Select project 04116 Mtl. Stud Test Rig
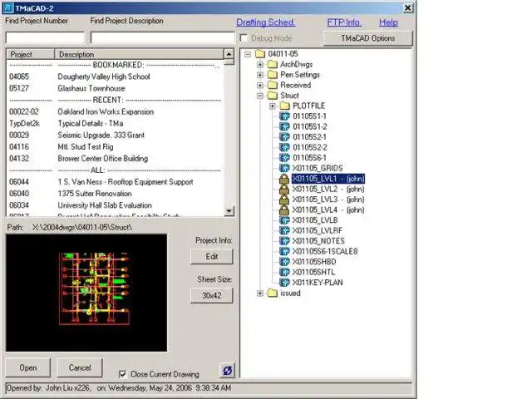Viewport: 532px width, 399px height. (115, 147)
